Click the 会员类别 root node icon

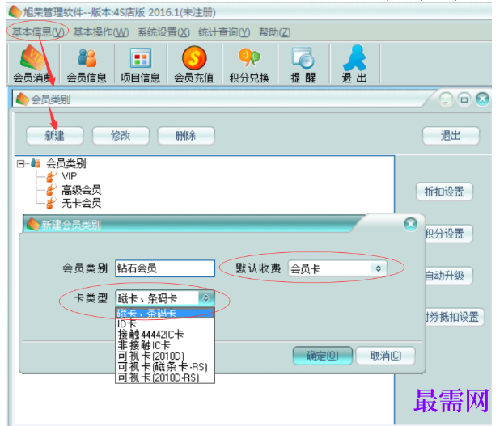pos(36,163)
